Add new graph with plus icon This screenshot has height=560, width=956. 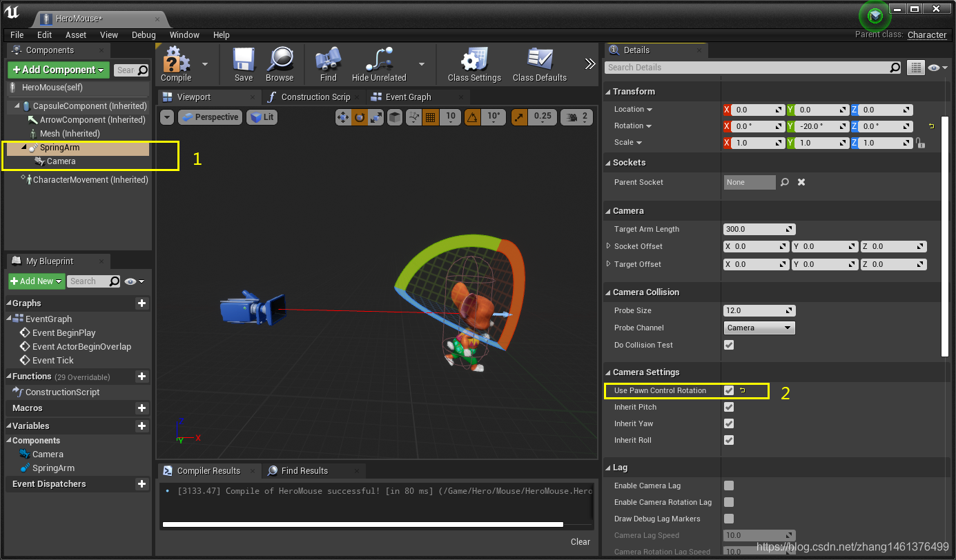click(142, 303)
